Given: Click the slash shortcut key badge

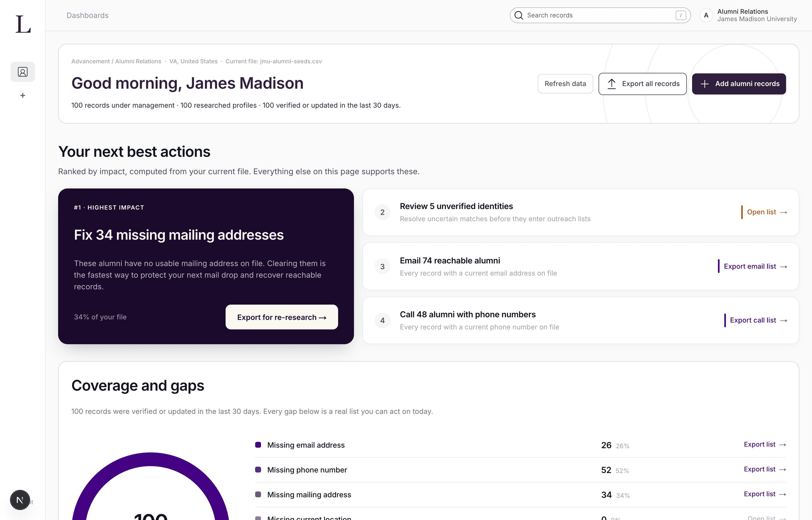Looking at the screenshot, I should pos(680,15).
